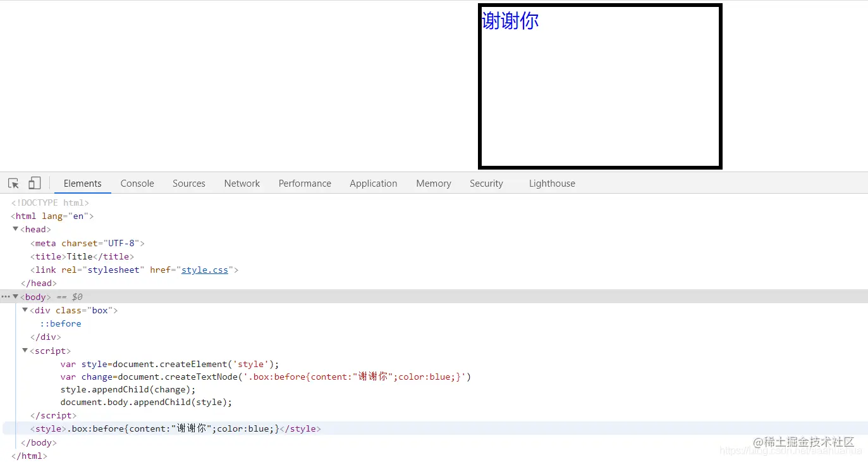This screenshot has width=868, height=462.
Task: Collapse the div class box triangle
Action: coord(25,310)
